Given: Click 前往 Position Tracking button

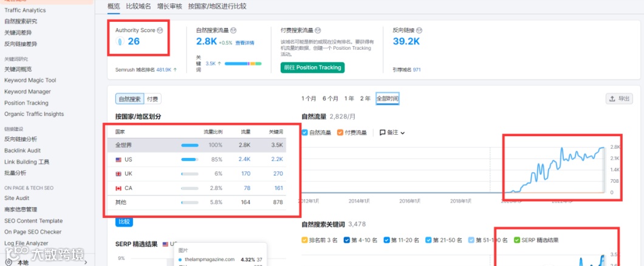Looking at the screenshot, I should coord(312,67).
